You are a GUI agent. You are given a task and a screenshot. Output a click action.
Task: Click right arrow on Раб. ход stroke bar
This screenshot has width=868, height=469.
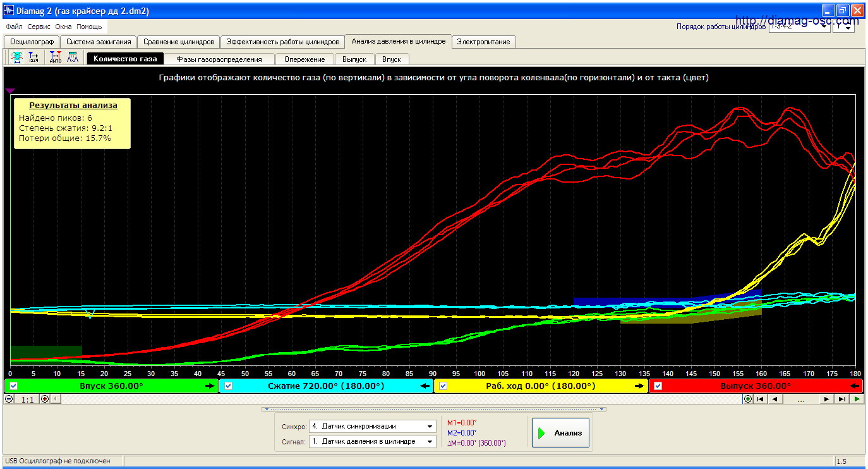click(640, 386)
